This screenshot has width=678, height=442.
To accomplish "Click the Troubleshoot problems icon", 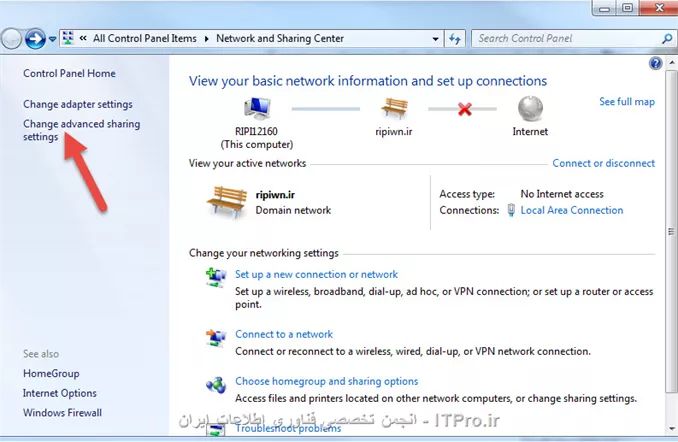I will coord(216,430).
